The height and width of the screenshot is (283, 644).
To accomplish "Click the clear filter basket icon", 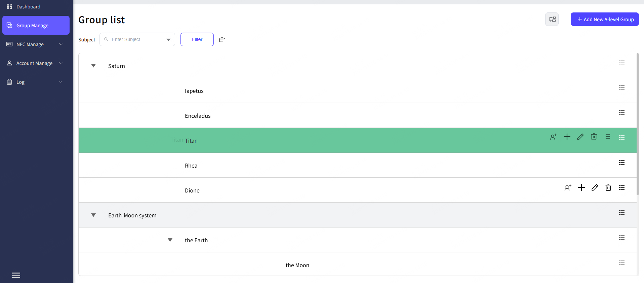I will (x=222, y=39).
